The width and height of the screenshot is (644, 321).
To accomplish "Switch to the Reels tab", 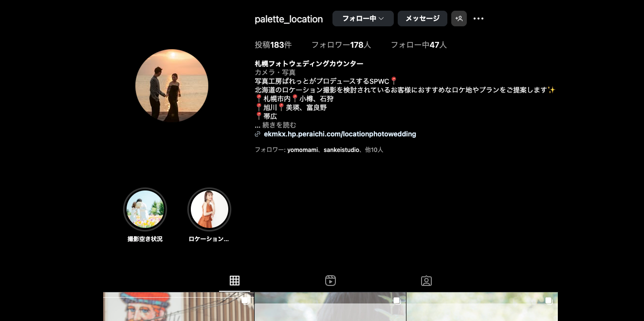I will click(x=331, y=281).
